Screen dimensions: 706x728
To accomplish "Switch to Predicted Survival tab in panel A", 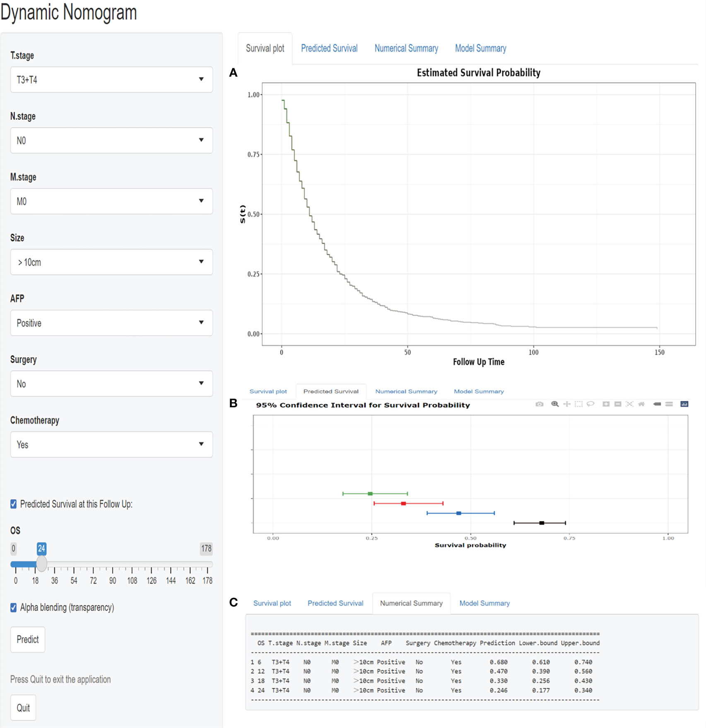I will (x=329, y=48).
